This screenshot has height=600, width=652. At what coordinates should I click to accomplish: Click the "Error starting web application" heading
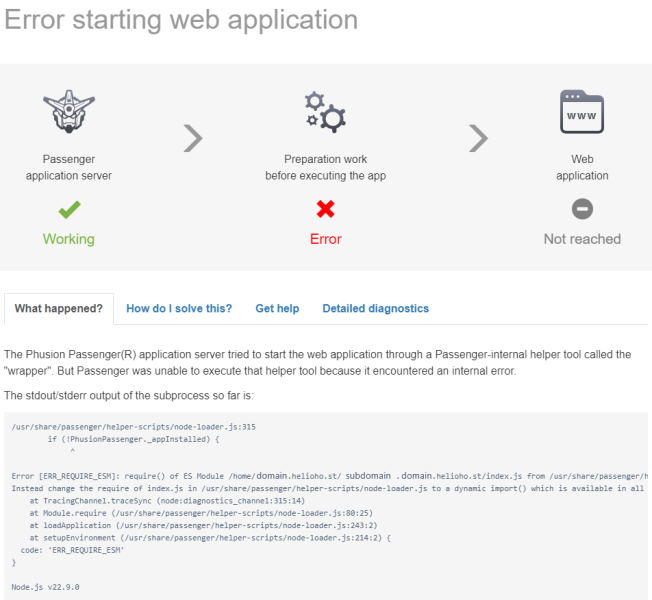click(181, 20)
